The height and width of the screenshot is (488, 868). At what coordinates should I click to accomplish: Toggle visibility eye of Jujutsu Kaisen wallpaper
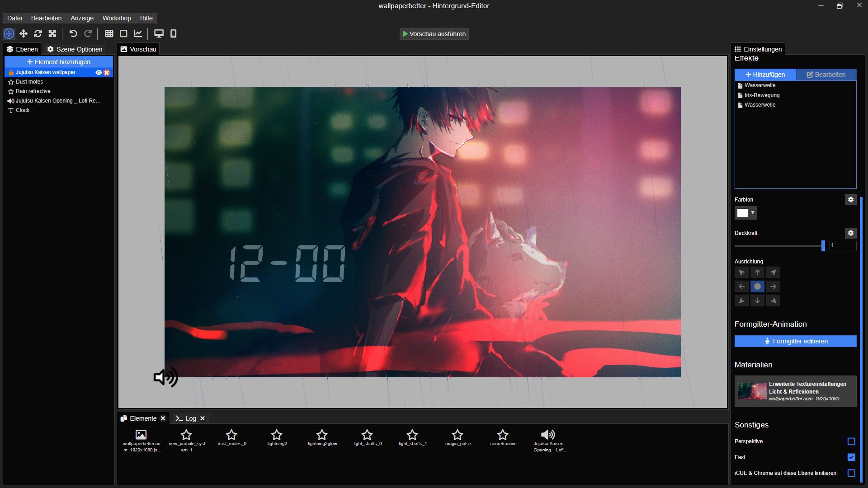point(99,72)
